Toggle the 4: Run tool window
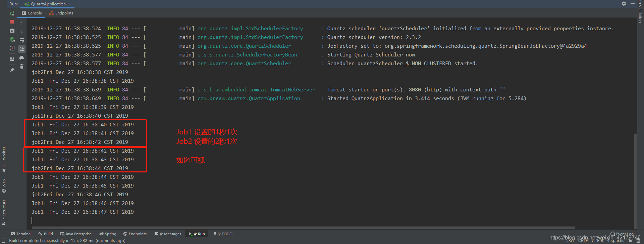This screenshot has width=644, height=244. pyautogui.click(x=197, y=234)
